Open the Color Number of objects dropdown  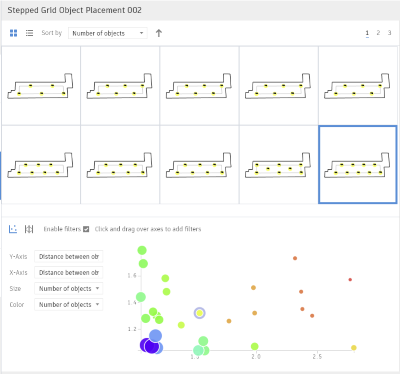(69, 305)
